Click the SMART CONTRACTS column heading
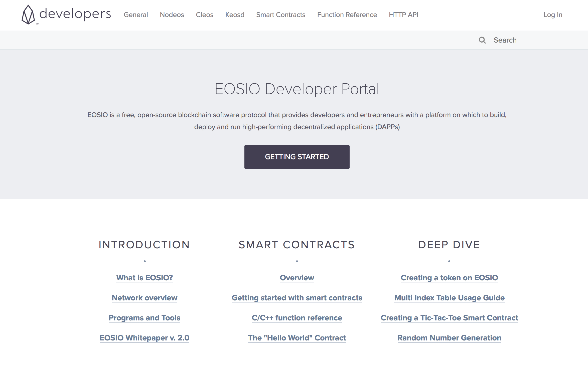 tap(297, 245)
